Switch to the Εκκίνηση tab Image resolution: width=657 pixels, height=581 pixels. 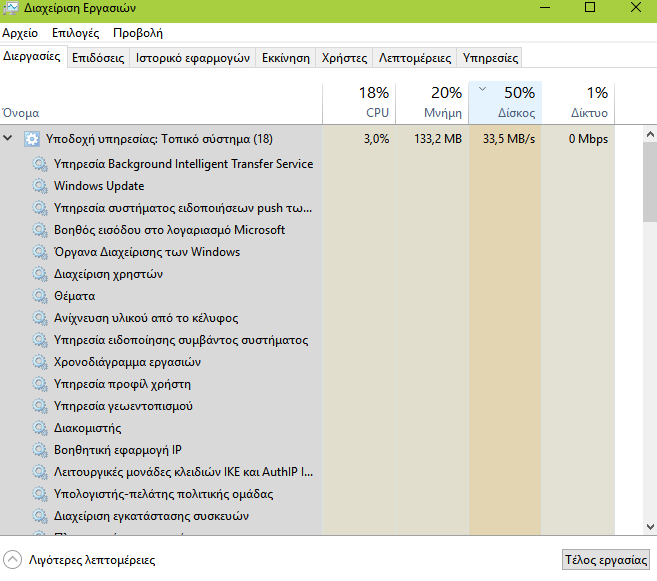pos(286,58)
